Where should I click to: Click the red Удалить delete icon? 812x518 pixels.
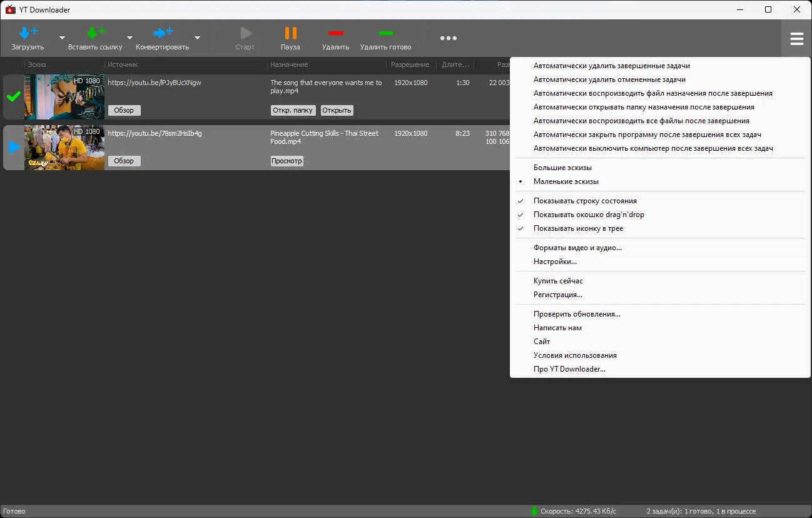(x=336, y=33)
